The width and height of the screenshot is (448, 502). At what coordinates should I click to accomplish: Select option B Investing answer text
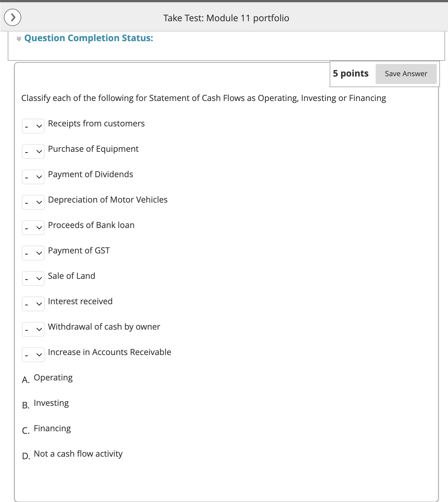tap(51, 403)
